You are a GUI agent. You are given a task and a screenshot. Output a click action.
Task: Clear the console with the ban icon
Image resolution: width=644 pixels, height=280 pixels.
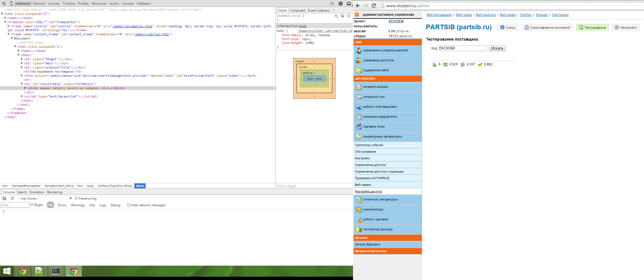coord(4,199)
